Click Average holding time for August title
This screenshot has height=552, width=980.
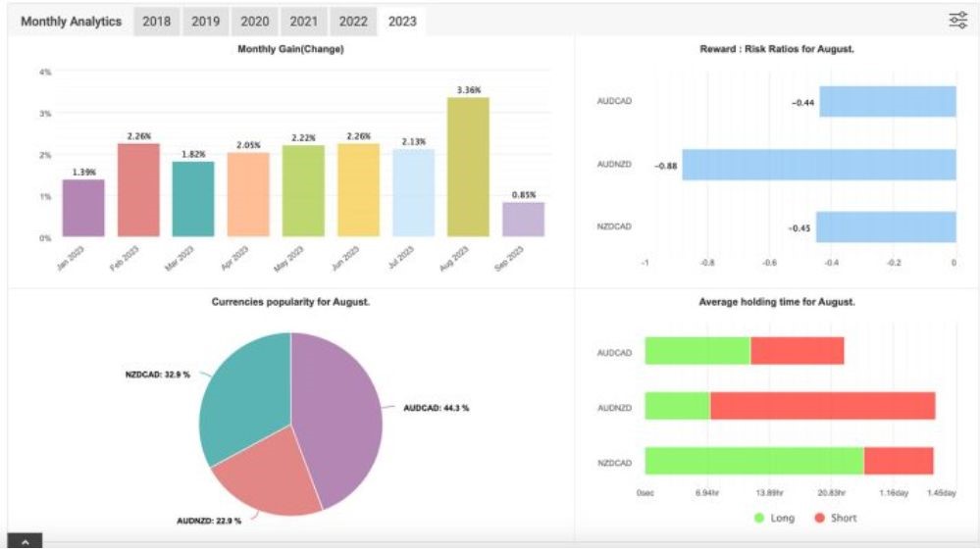[x=777, y=302]
